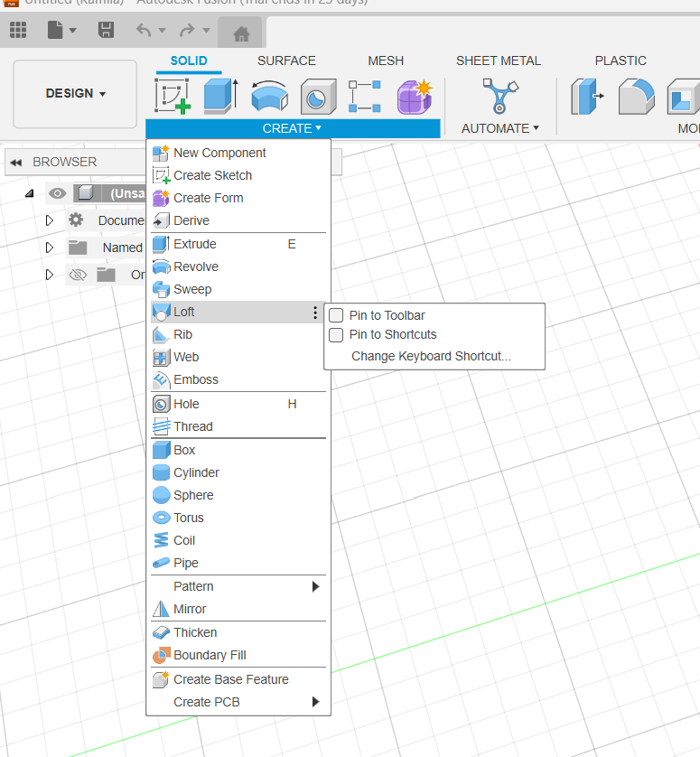Click the File document icon
This screenshot has width=700, height=757.
[55, 31]
